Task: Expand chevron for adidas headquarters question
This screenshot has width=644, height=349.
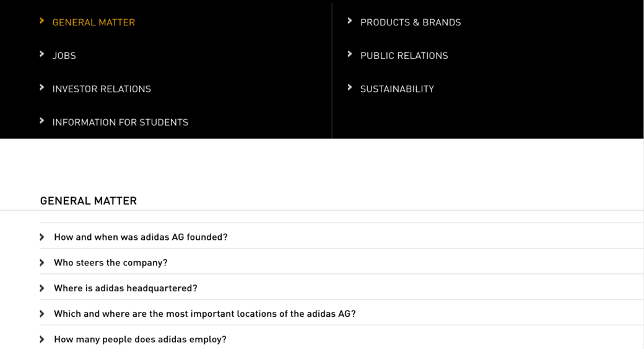Action: [42, 288]
